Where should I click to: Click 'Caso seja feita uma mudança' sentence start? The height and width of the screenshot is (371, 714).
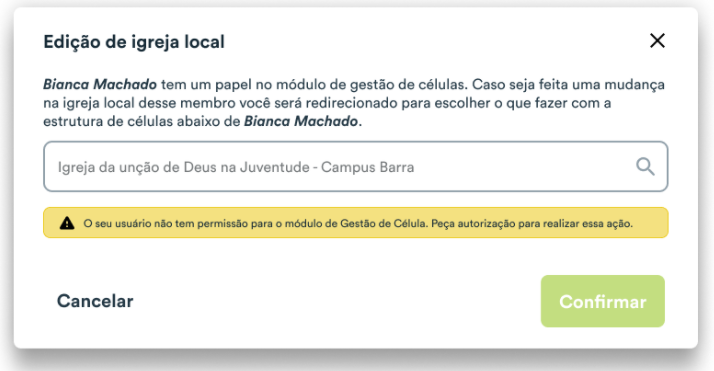[568, 85]
